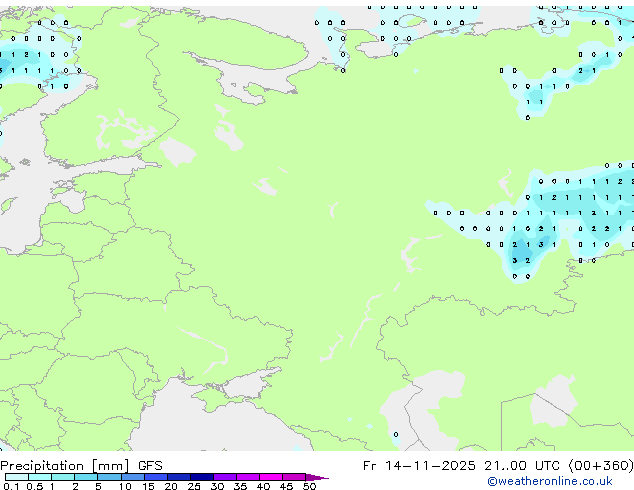
Task: Click the 40–45 mm magenta swatch
Action: click(271, 477)
